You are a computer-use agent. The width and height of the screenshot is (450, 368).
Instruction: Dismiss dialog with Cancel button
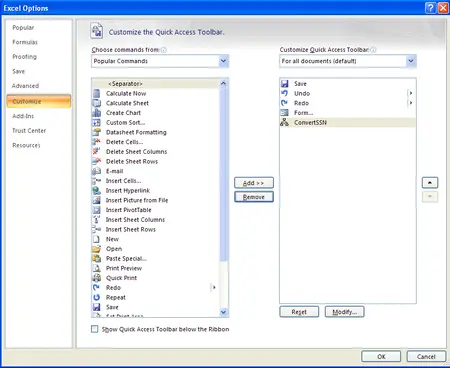(426, 356)
